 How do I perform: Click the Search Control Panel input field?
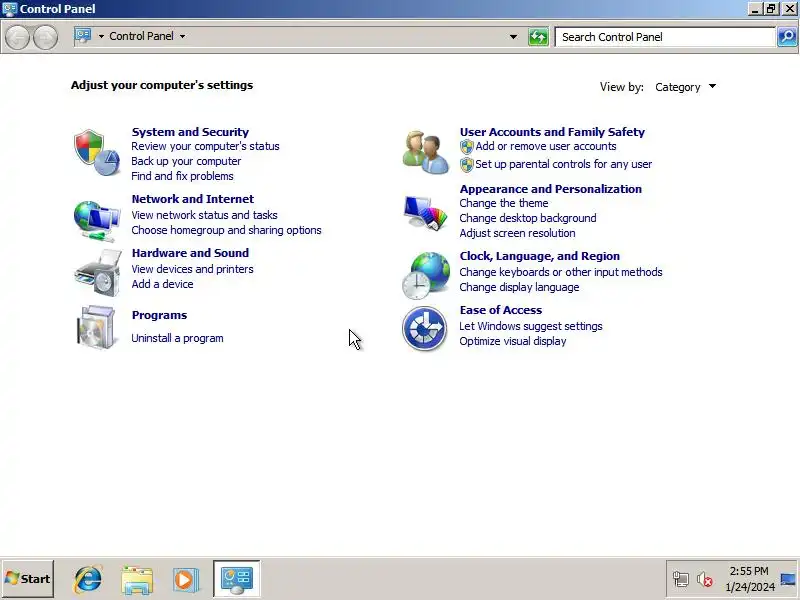click(665, 37)
